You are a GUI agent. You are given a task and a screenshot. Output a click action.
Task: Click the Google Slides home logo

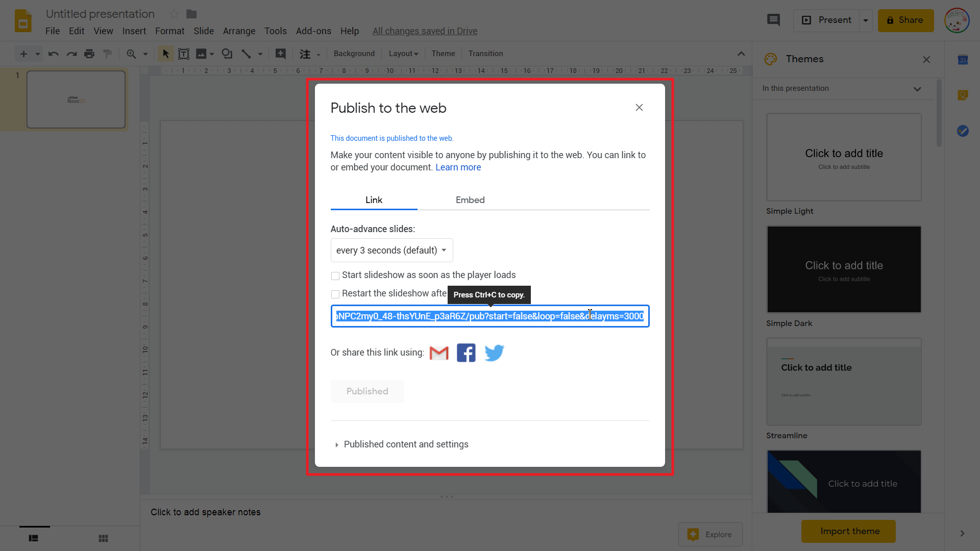[x=23, y=21]
